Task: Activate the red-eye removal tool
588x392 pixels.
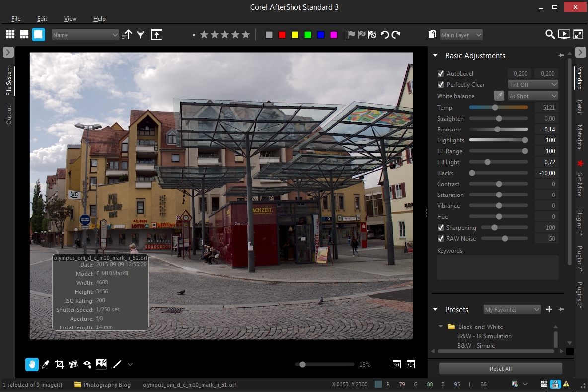Action: pos(87,365)
